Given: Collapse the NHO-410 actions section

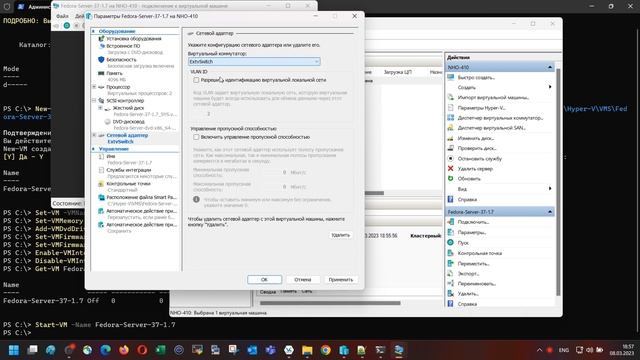Looking at the screenshot, I should tap(550, 67).
